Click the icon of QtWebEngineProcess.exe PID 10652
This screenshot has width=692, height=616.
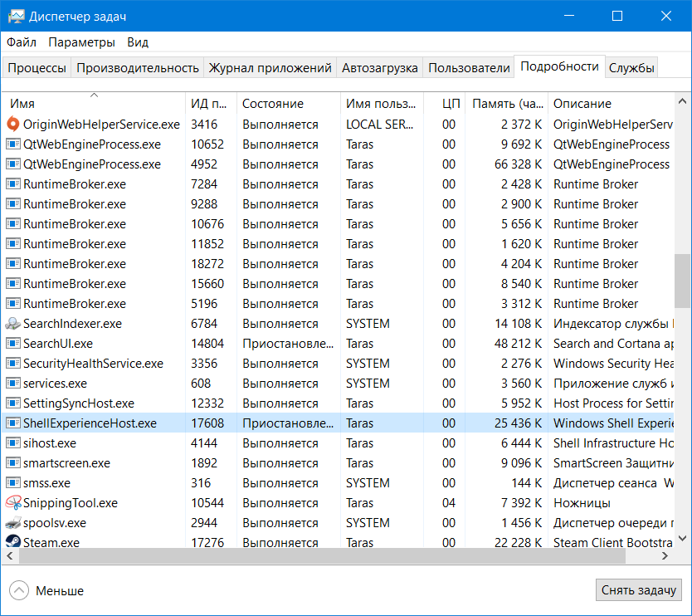tap(12, 144)
